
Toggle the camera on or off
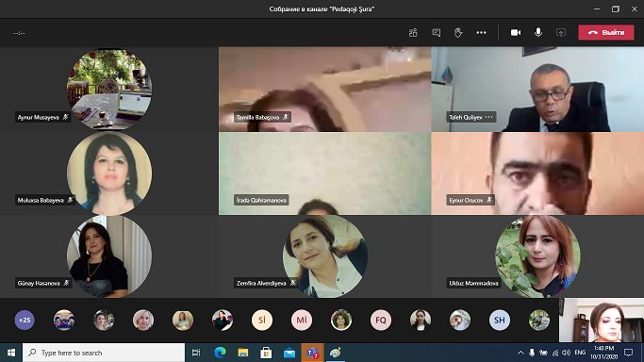click(x=516, y=33)
